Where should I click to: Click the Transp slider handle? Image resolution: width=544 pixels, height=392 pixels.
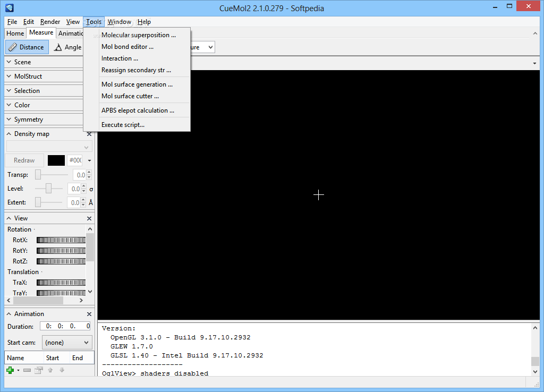[38, 175]
